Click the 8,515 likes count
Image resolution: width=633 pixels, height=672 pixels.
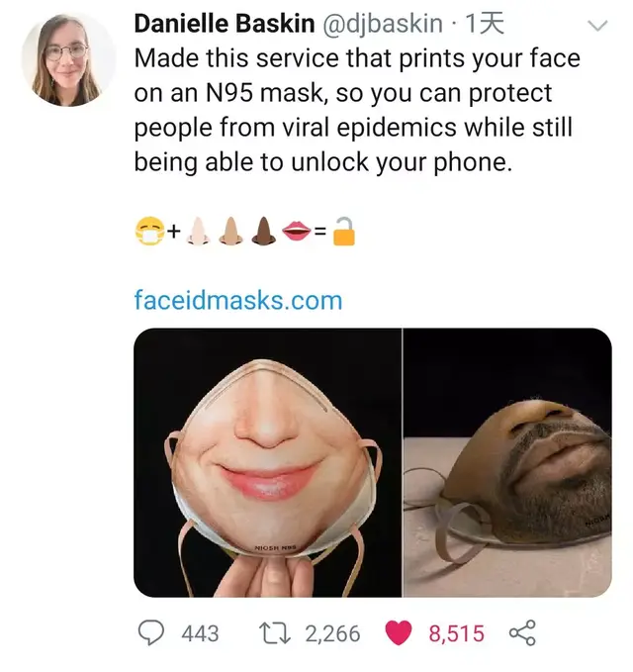pyautogui.click(x=456, y=632)
